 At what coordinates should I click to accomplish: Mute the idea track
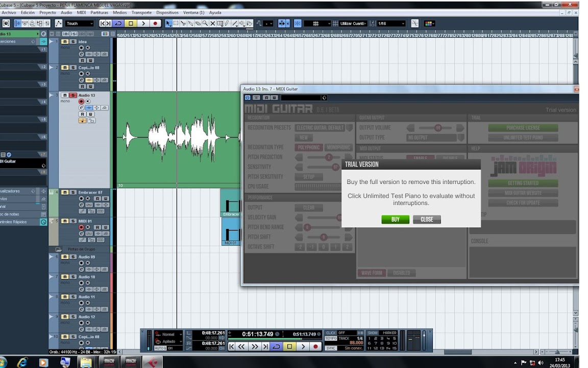click(65, 42)
